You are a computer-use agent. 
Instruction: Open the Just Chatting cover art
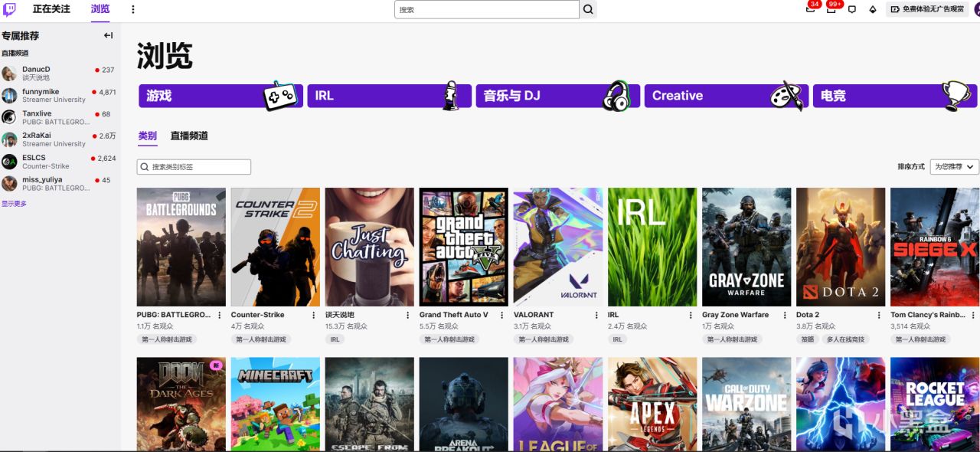[370, 247]
